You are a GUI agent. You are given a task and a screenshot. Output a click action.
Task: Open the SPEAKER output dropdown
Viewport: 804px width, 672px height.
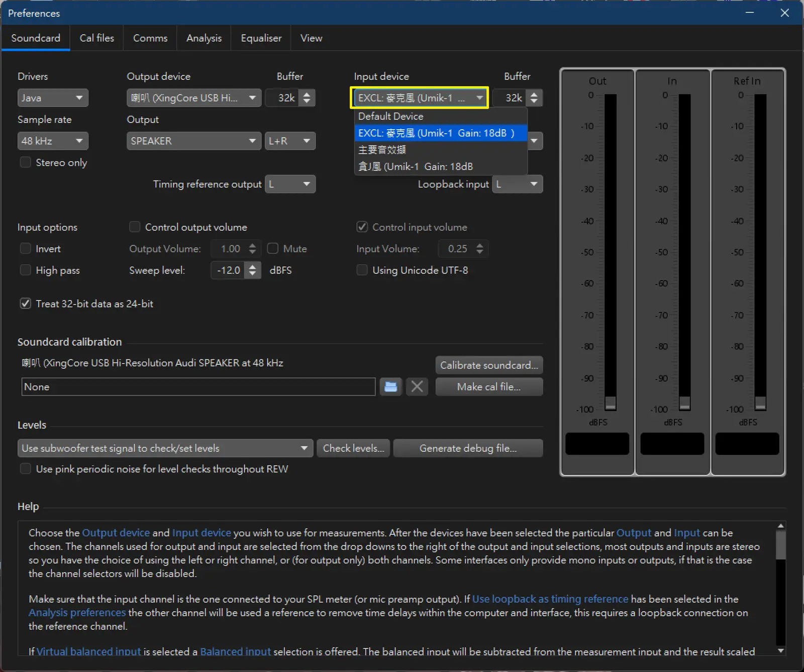(x=194, y=141)
